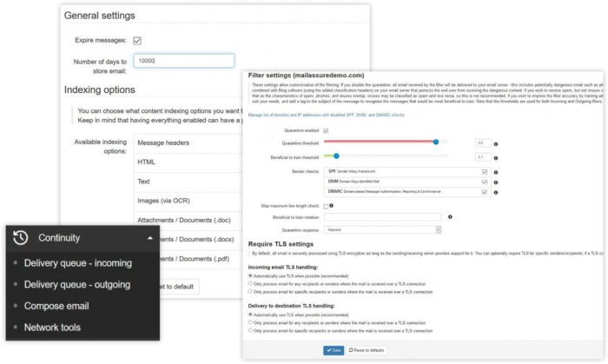Enable Skip maximum line length check
Image resolution: width=608 pixels, height=364 pixels.
click(x=326, y=205)
